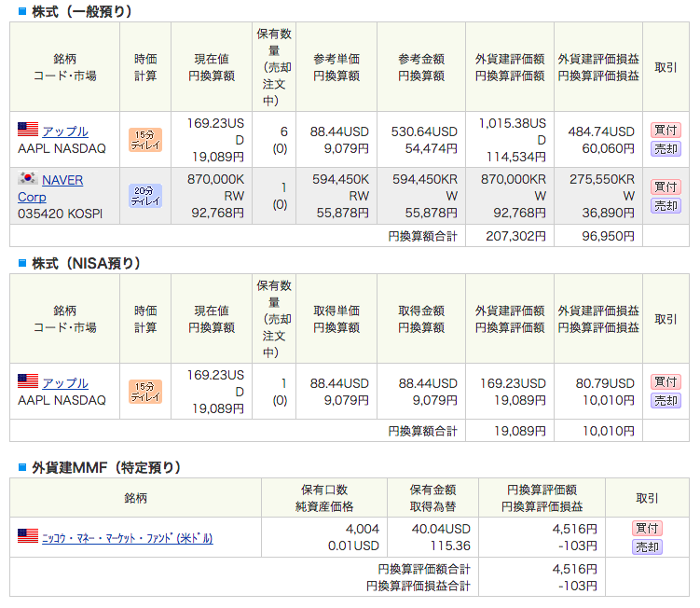
Task: Select the 円換算額合計 label in NISA預り table
Action: click(x=423, y=431)
